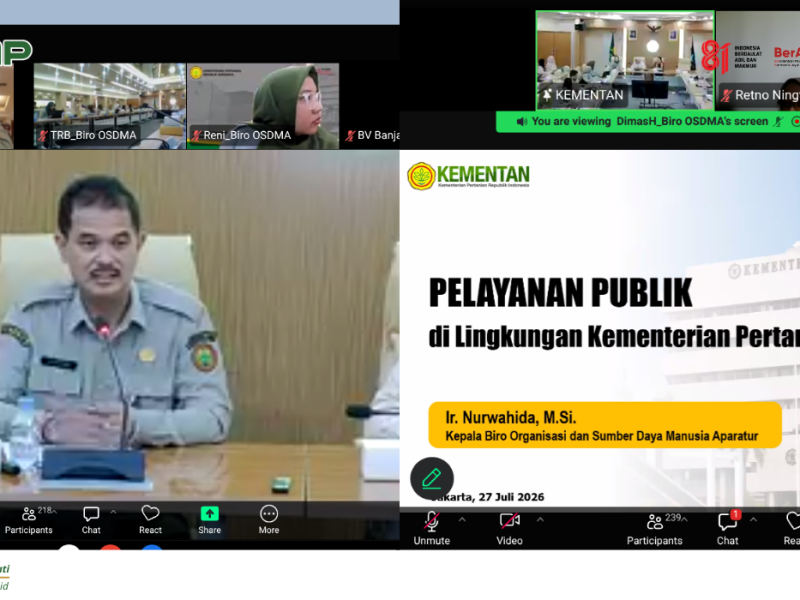Image resolution: width=800 pixels, height=600 pixels.
Task: Select the Retno Ning video thumbnail
Action: point(758,60)
